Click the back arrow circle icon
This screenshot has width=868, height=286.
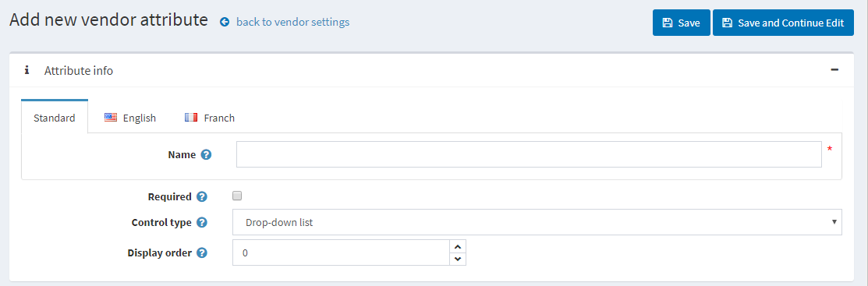pyautogui.click(x=224, y=22)
